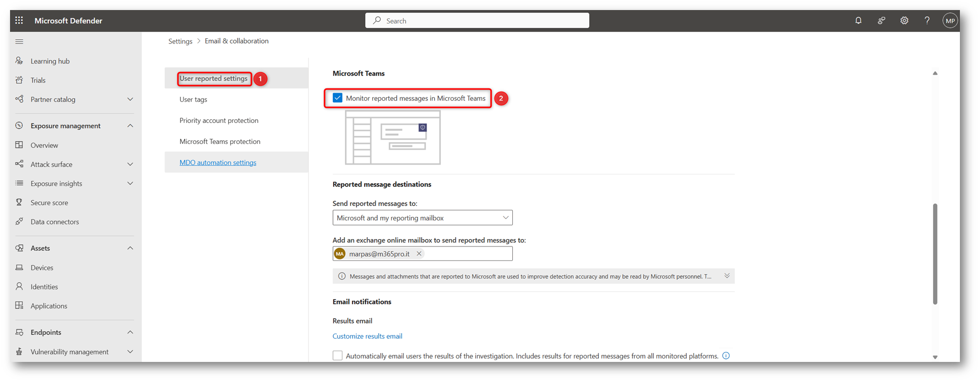The width and height of the screenshot is (980, 382).
Task: Click the Devices laptop icon
Action: (x=19, y=267)
